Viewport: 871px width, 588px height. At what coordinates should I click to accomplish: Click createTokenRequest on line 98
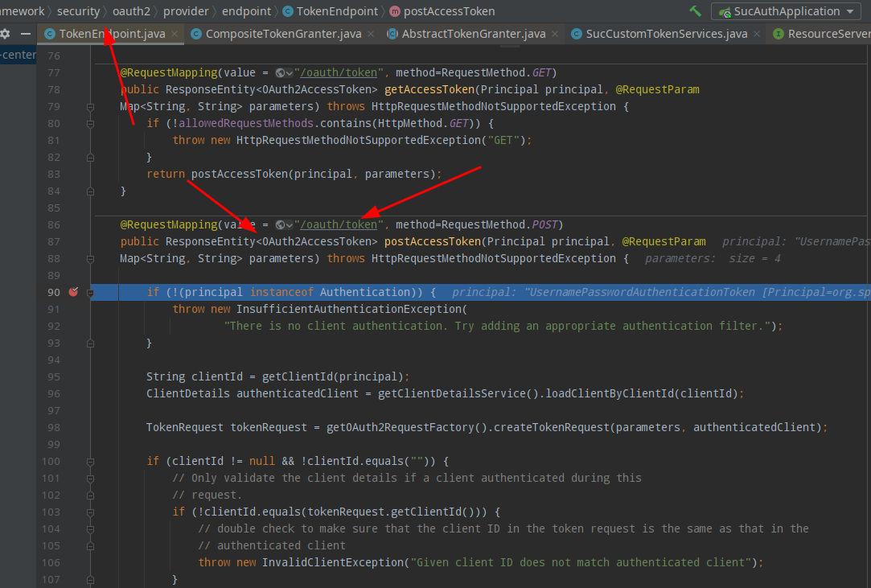[552, 427]
